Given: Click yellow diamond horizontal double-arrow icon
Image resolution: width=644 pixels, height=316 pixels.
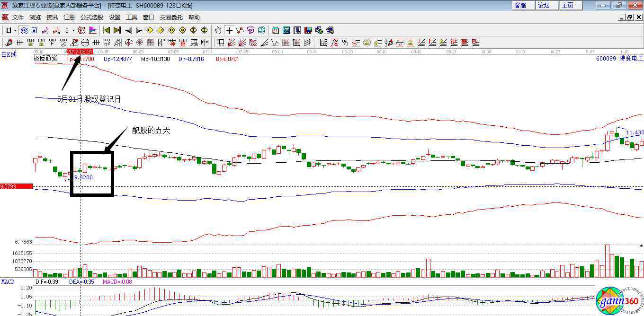Looking at the screenshot, I should pos(171,30).
